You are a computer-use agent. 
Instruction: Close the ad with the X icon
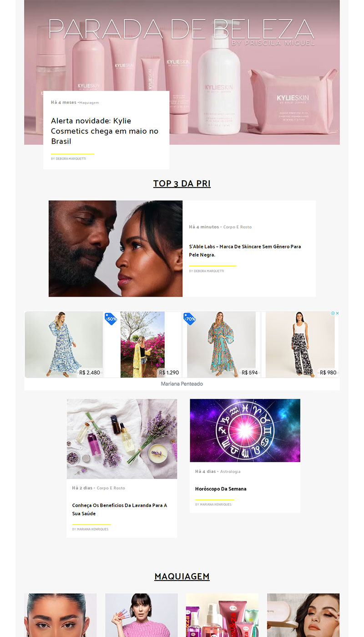pyautogui.click(x=337, y=313)
